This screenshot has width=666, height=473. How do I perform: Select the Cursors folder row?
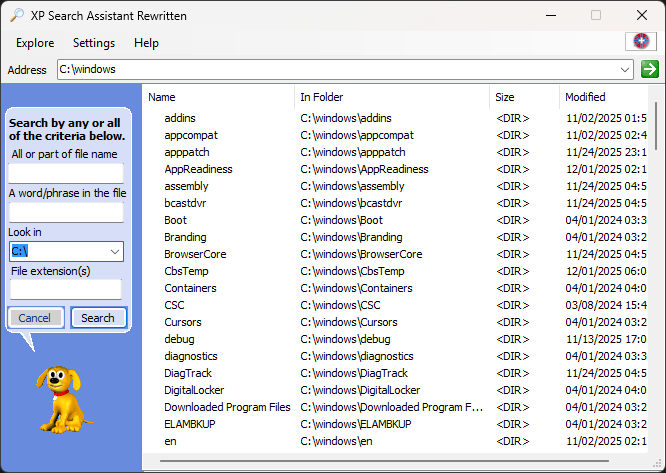coord(395,322)
